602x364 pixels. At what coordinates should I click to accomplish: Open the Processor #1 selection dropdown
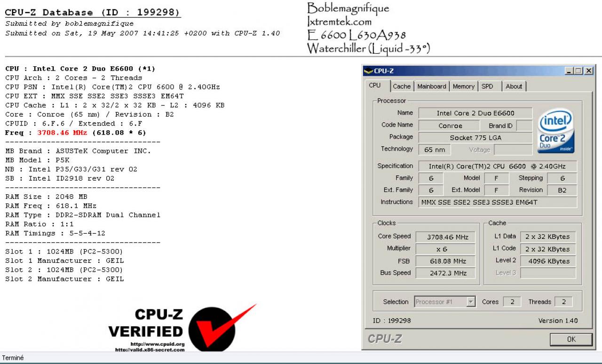pyautogui.click(x=471, y=302)
